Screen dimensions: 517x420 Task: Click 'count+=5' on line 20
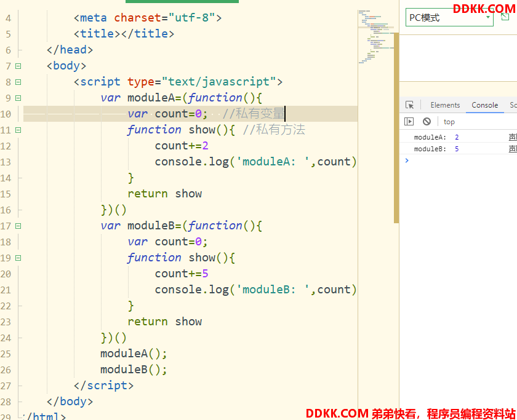pyautogui.click(x=182, y=274)
